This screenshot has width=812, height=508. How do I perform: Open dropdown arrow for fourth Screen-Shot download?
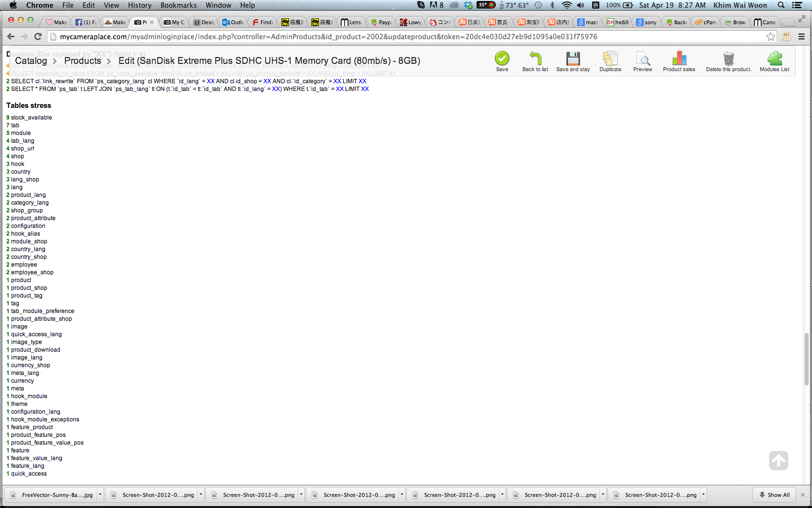(502, 495)
